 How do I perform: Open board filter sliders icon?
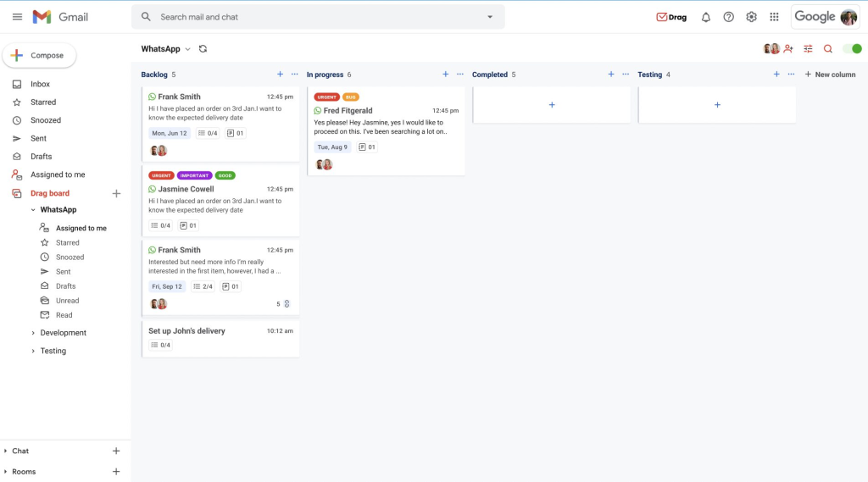808,48
